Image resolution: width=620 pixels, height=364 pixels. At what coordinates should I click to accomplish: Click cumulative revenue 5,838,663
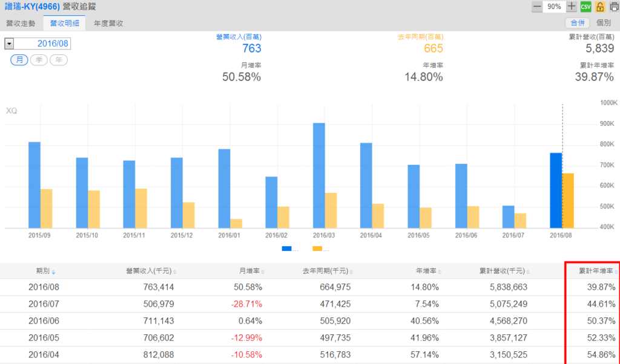[509, 287]
